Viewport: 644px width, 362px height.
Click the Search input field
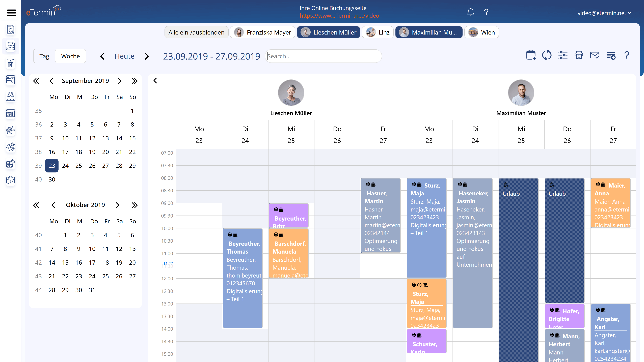[x=323, y=56]
